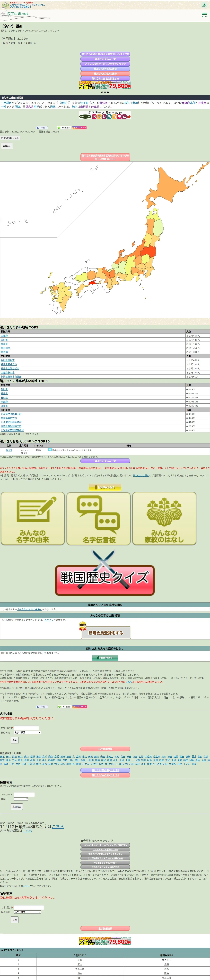Click the pink 詳しい情報はこちら button above the map
210x980 pixels.
pyautogui.click(x=105, y=157)
